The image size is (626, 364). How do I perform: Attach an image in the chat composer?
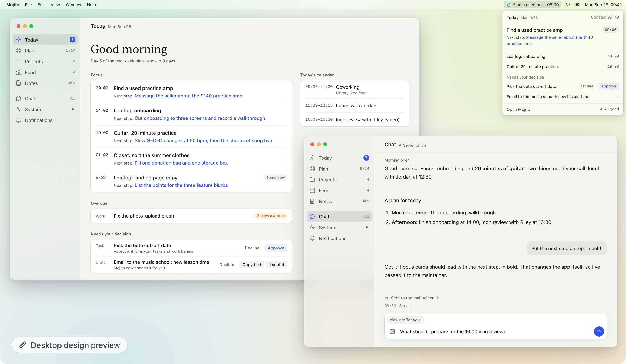pos(392,331)
